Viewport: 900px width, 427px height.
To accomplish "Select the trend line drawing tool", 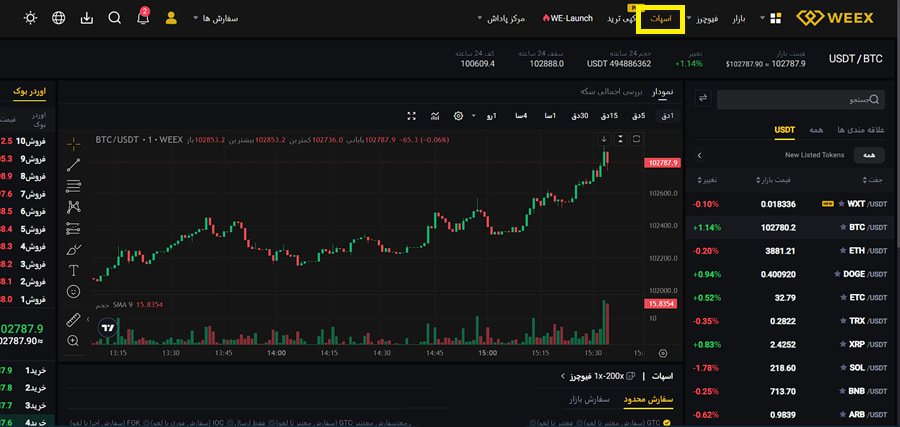I will coord(73,164).
